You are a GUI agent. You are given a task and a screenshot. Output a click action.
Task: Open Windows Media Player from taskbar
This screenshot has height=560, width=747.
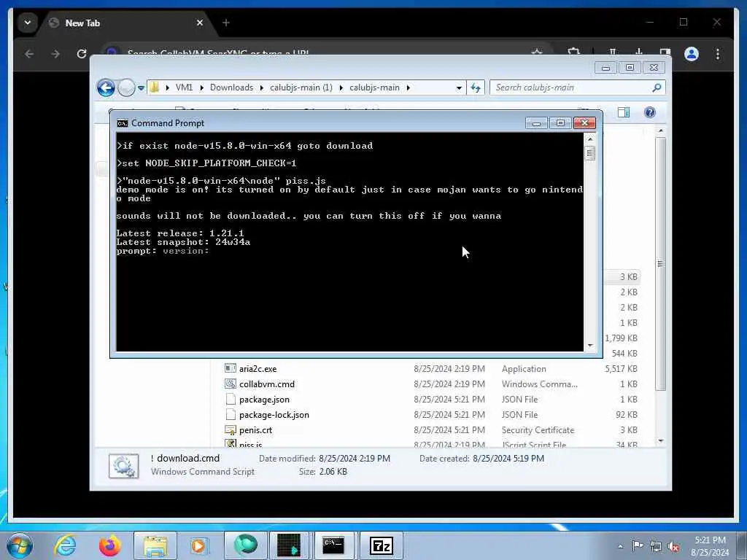[x=198, y=545]
